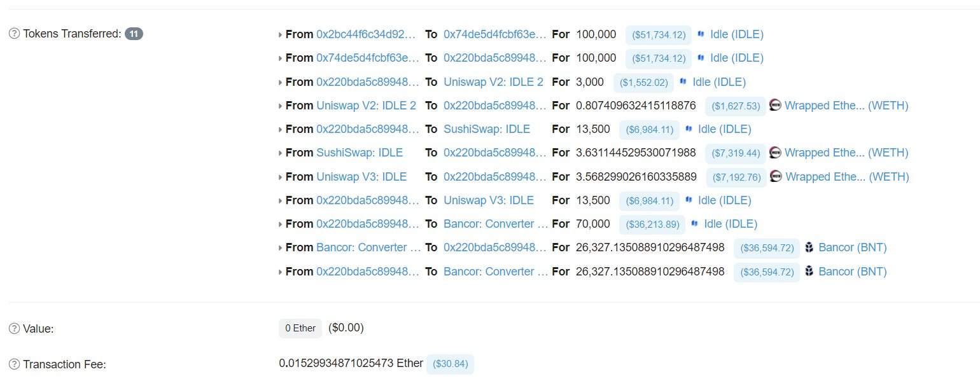Click the 3,000 amount

click(x=590, y=82)
